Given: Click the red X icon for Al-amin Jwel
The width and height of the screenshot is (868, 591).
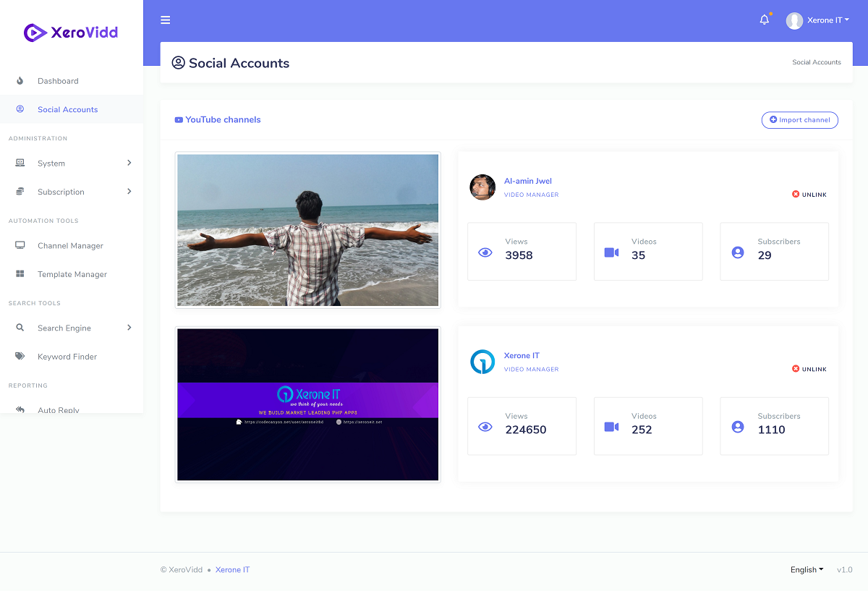Looking at the screenshot, I should coord(796,195).
